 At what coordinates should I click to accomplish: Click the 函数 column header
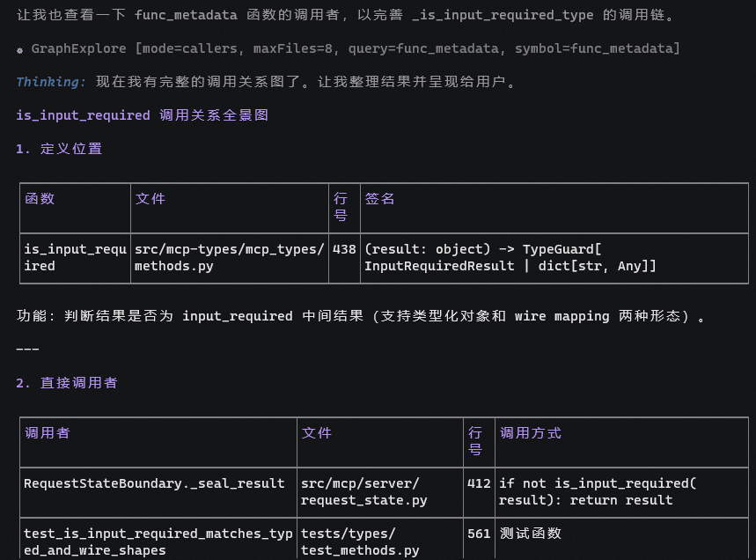click(40, 199)
